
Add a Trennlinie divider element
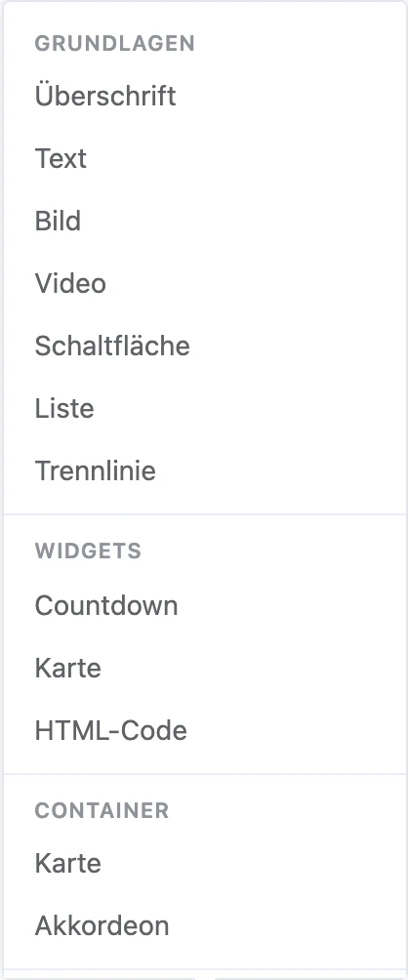(205, 471)
